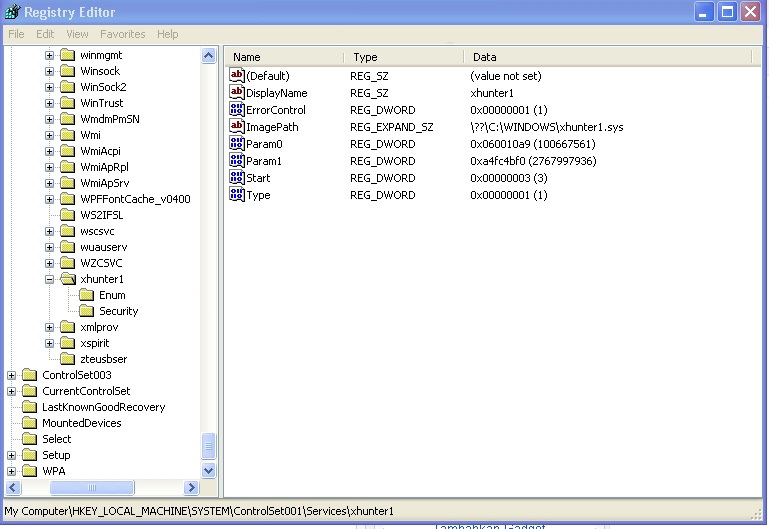
Task: Click the zteusbser folder icon
Action: pyautogui.click(x=67, y=359)
